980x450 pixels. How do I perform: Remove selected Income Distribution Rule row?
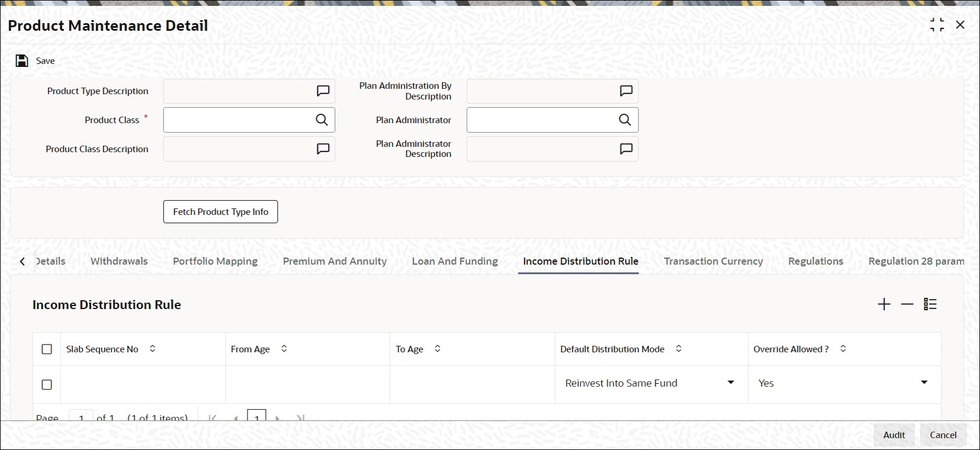pyautogui.click(x=907, y=304)
